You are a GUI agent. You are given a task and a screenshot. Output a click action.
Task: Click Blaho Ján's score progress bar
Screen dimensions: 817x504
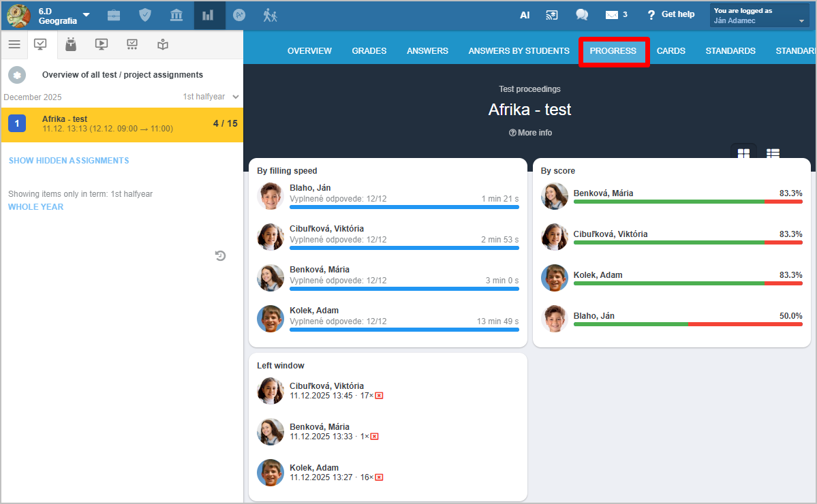click(x=688, y=324)
